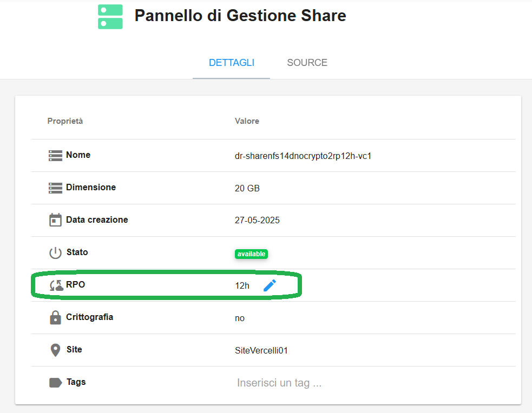Switch to the SOURCE tab
Screen dimensions: 532x413
point(307,63)
